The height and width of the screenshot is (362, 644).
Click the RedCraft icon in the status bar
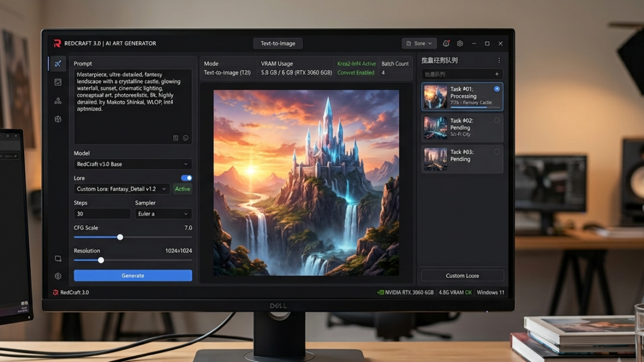click(x=55, y=292)
